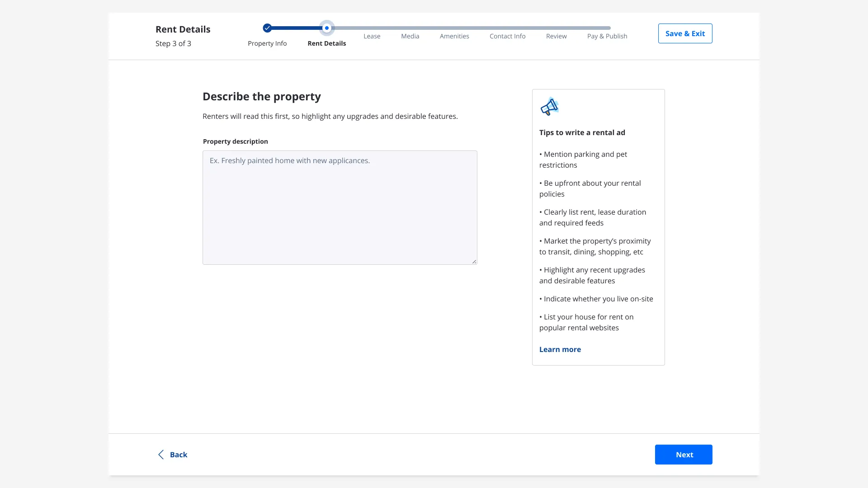Click the megaphone icon in tips card
The image size is (868, 488).
click(x=550, y=107)
